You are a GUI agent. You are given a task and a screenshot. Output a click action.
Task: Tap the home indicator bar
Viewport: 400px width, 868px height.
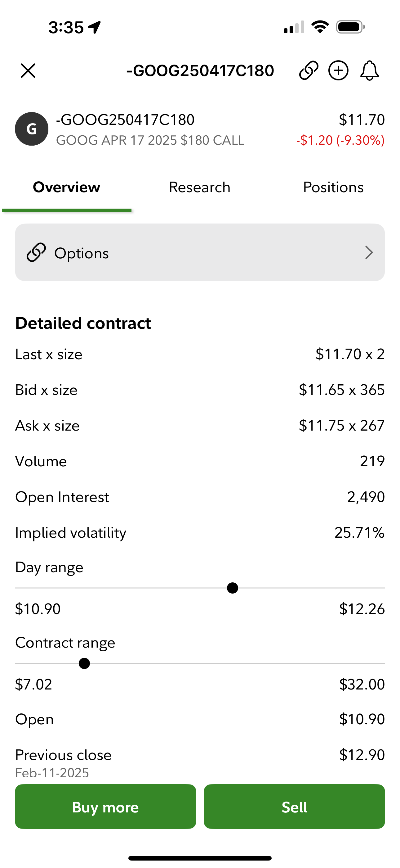click(200, 858)
